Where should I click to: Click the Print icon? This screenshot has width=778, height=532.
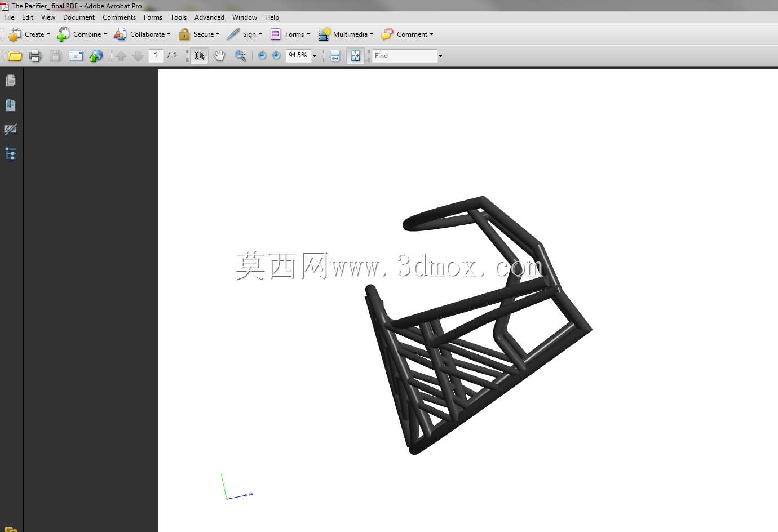pyautogui.click(x=35, y=56)
